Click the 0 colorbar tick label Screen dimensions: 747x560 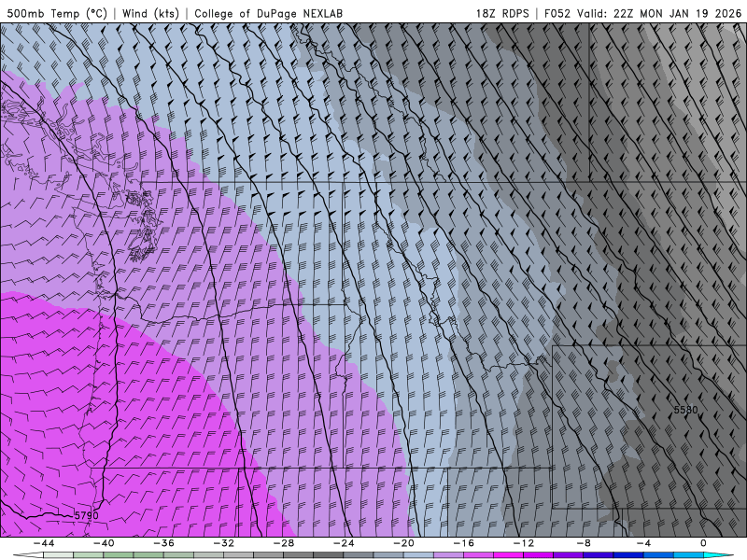click(x=704, y=543)
